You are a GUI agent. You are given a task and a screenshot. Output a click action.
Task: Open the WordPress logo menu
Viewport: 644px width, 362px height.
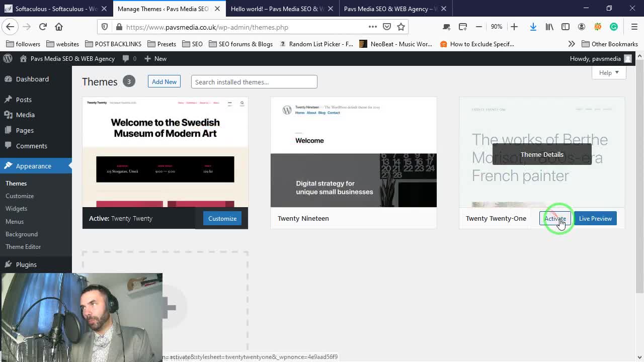click(x=8, y=58)
